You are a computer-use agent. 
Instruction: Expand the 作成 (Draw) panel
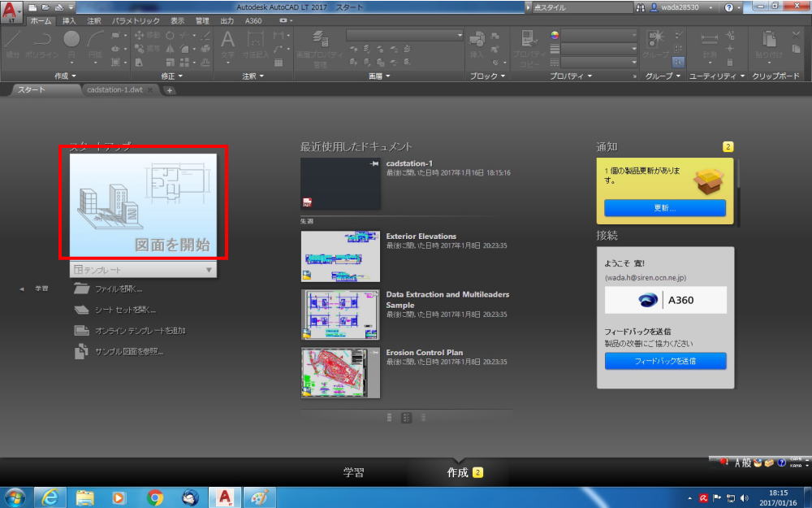65,76
